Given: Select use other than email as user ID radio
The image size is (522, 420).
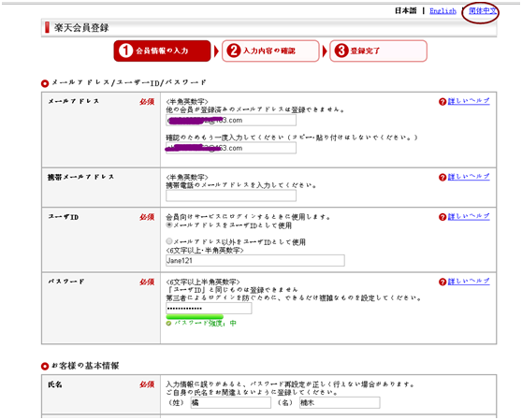Looking at the screenshot, I should click(169, 241).
